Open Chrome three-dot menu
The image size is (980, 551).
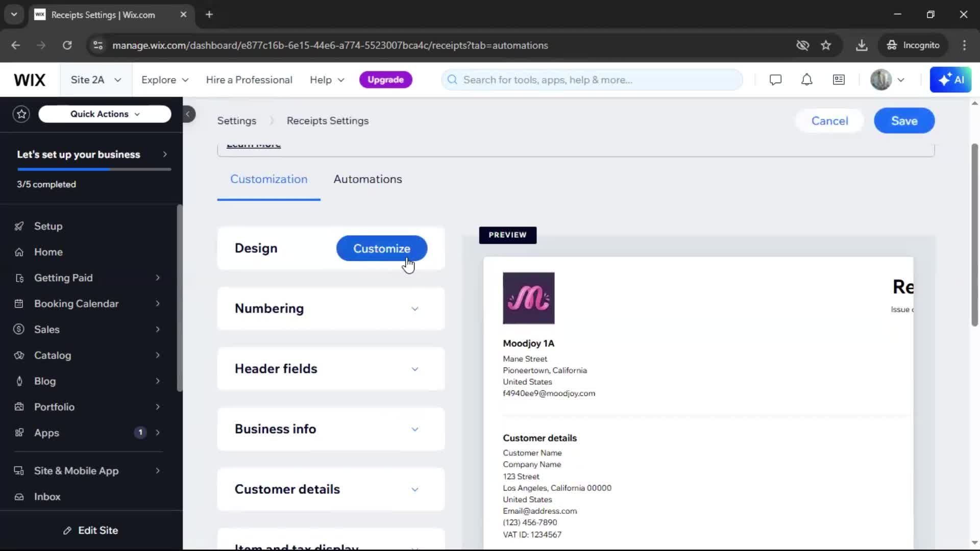[x=964, y=45]
